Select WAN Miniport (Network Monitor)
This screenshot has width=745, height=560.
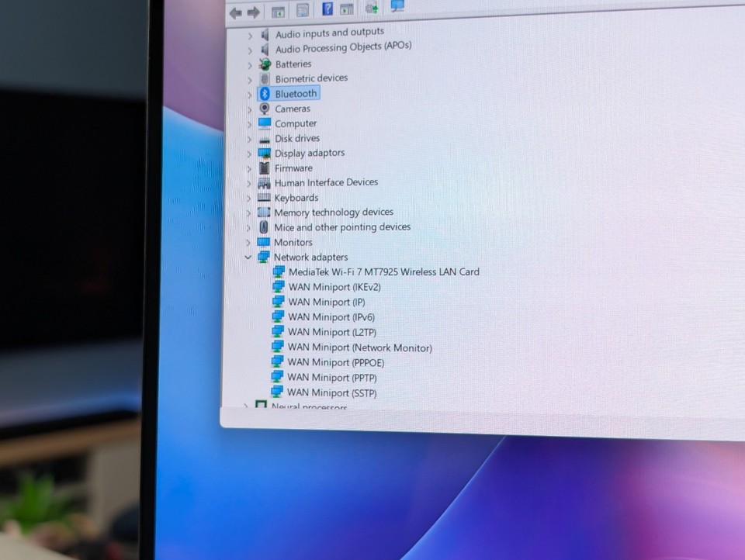click(359, 347)
